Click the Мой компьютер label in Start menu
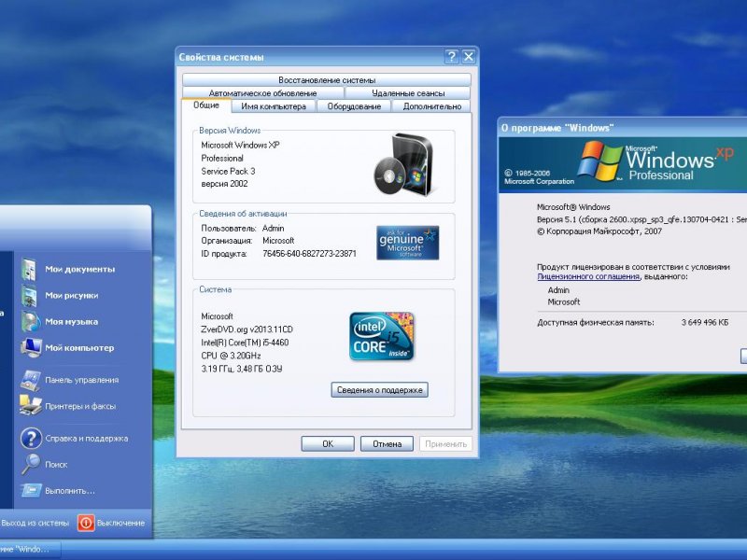Viewport: 747px width, 560px height. coord(79,347)
